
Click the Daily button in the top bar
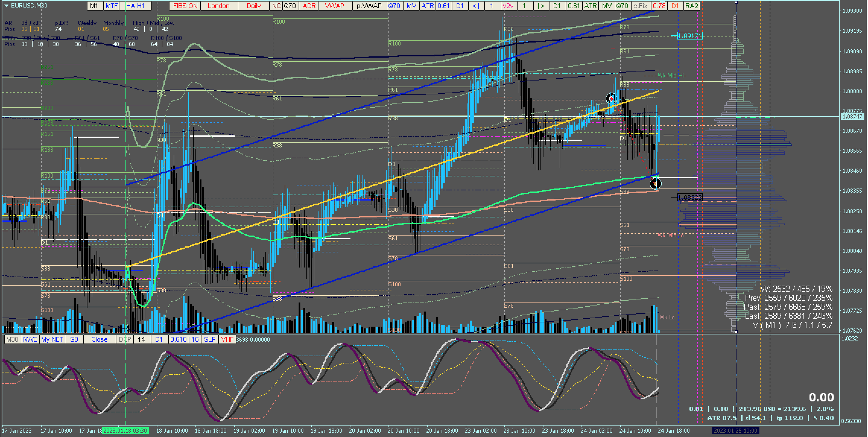(253, 6)
